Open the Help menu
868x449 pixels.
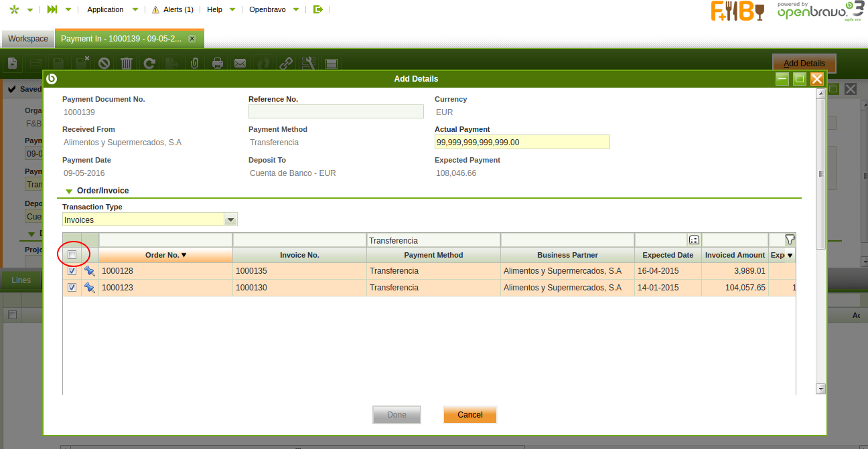[x=214, y=9]
